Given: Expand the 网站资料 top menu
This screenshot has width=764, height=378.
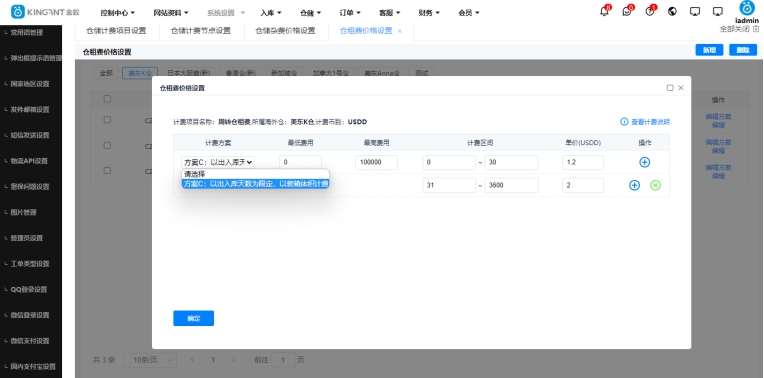Looking at the screenshot, I should click(171, 13).
